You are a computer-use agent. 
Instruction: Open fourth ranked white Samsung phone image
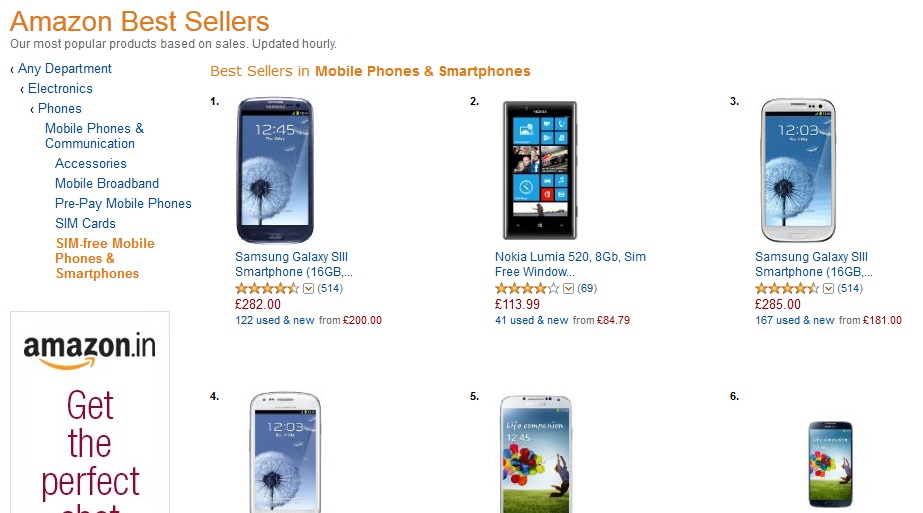(x=285, y=452)
